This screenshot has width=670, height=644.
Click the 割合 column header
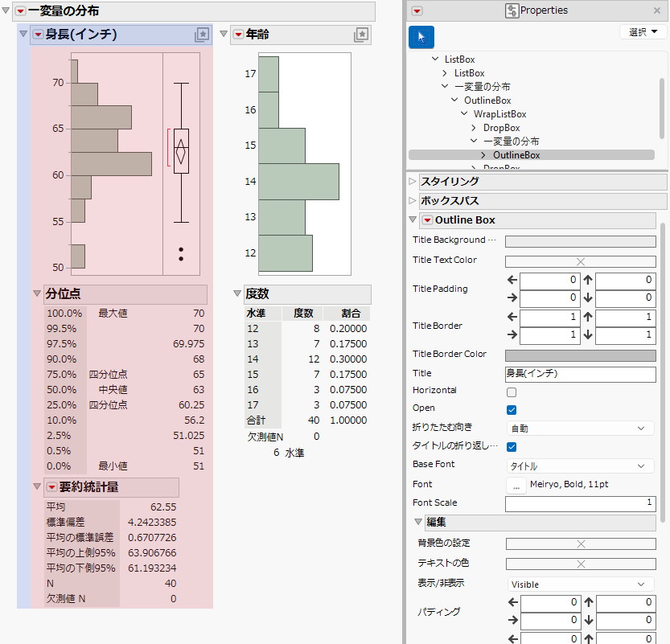pyautogui.click(x=347, y=314)
